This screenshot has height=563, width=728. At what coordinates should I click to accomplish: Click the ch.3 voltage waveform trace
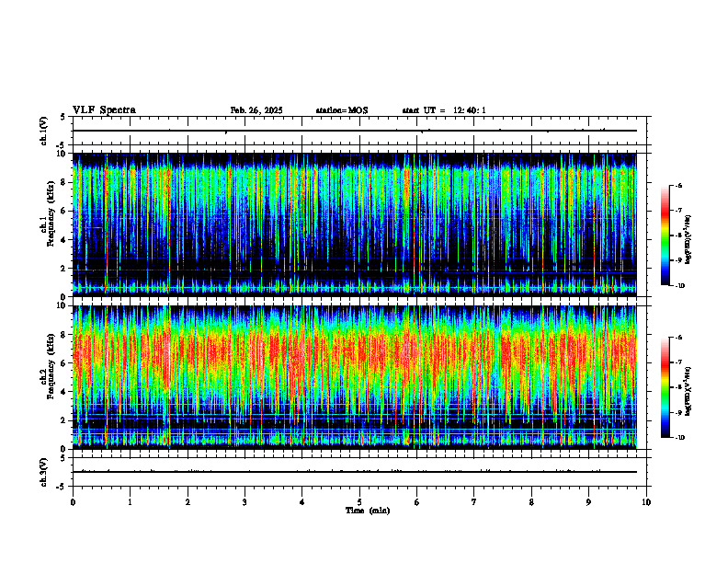coord(355,472)
